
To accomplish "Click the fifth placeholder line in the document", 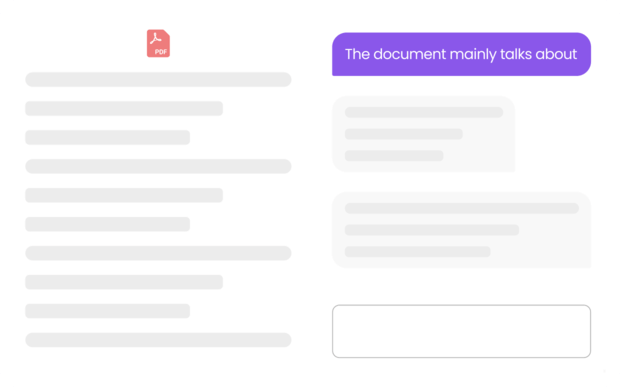I will coord(124,195).
